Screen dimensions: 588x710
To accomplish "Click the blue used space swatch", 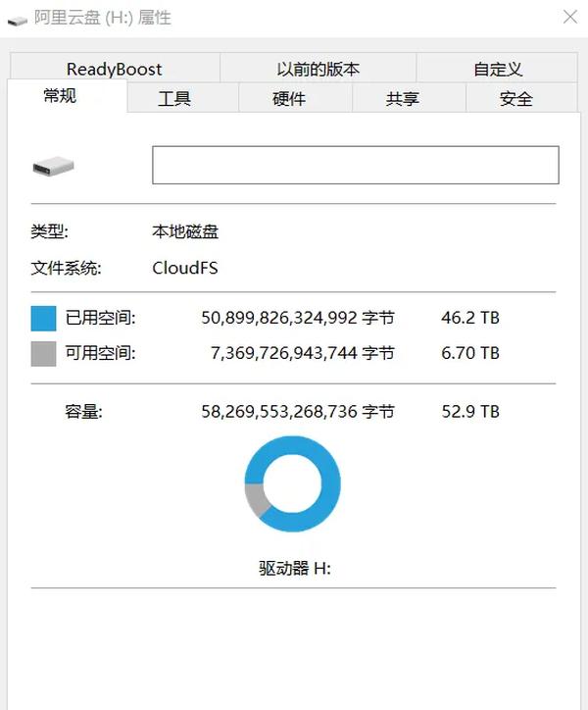I will coord(43,319).
